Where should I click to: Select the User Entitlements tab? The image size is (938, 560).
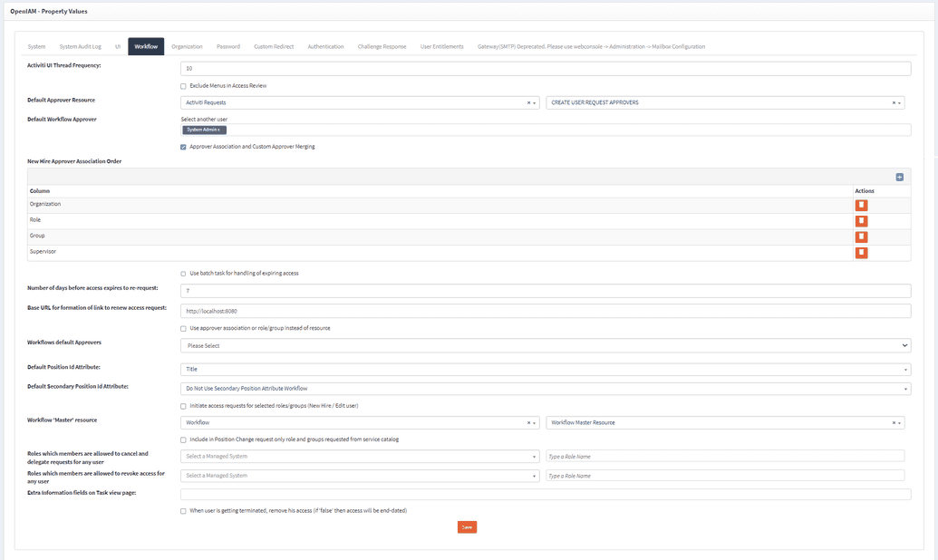(442, 46)
